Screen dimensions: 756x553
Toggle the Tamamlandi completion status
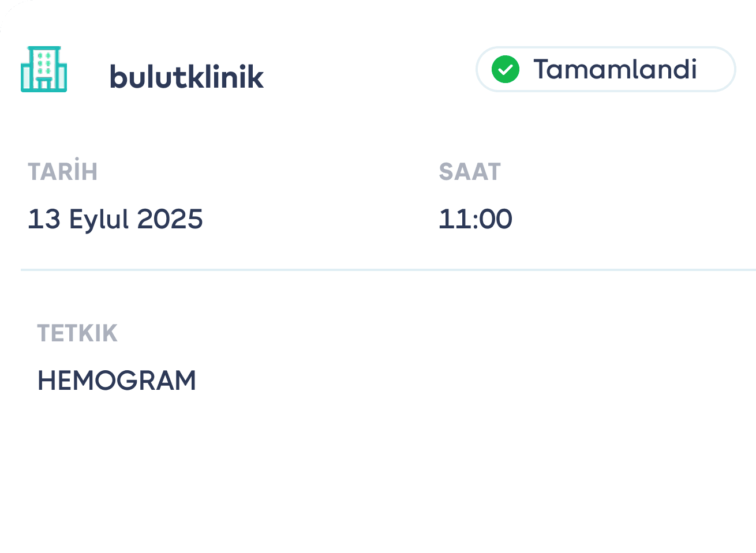tap(605, 69)
